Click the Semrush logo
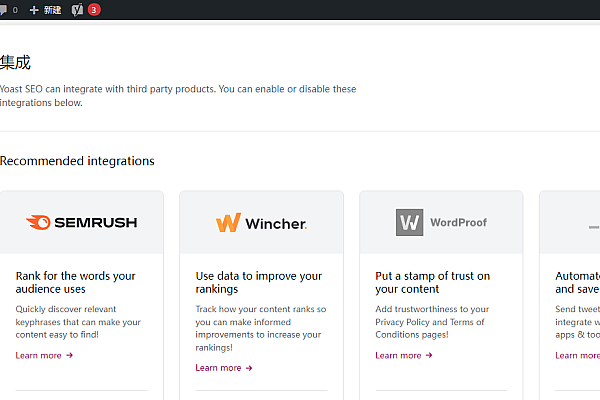The image size is (600, 400). click(x=82, y=222)
